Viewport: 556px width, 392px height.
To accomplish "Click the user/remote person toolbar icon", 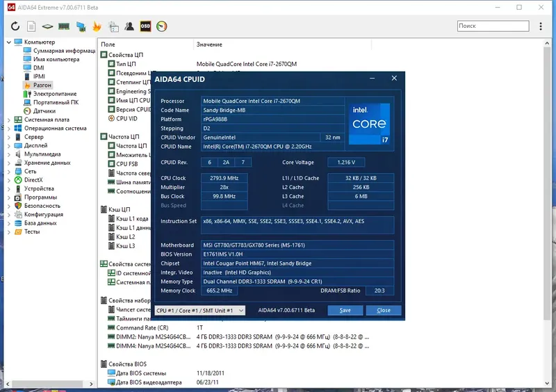I will [129, 26].
